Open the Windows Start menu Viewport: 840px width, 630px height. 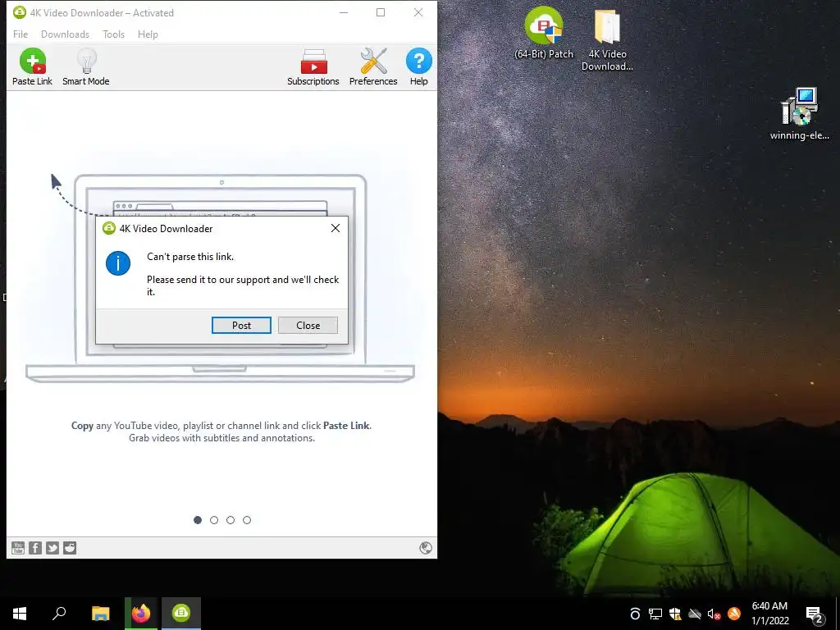click(20, 614)
